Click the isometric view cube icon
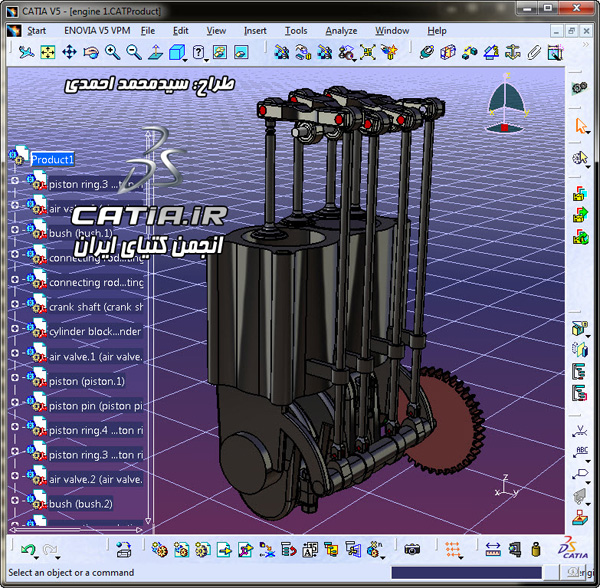Image resolution: width=600 pixels, height=588 pixels. coord(176,52)
